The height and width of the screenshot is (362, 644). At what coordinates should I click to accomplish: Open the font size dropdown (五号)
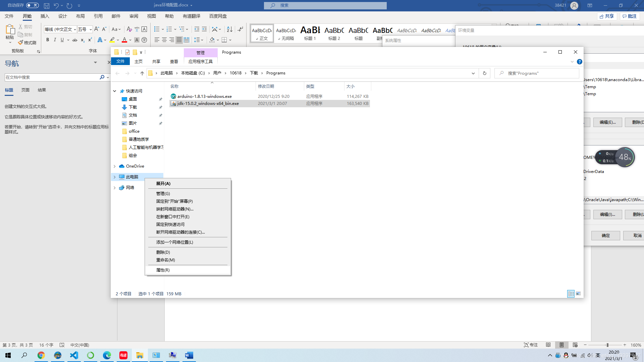pyautogui.click(x=90, y=29)
